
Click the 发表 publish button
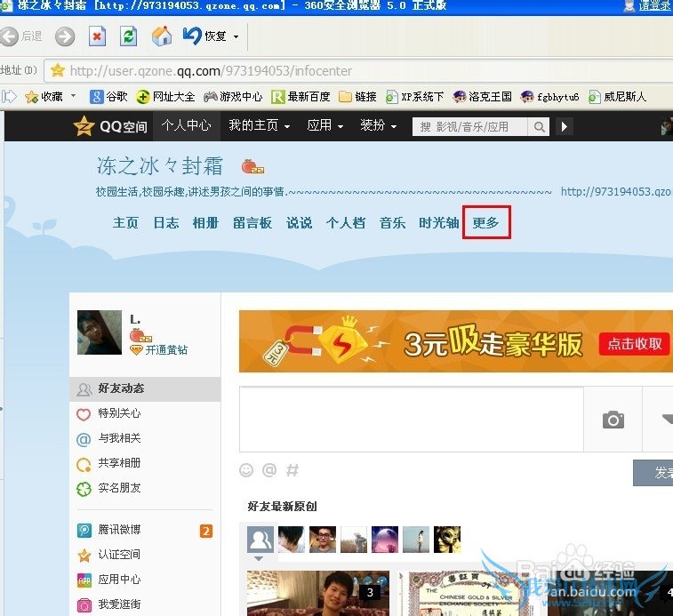pyautogui.click(x=653, y=473)
